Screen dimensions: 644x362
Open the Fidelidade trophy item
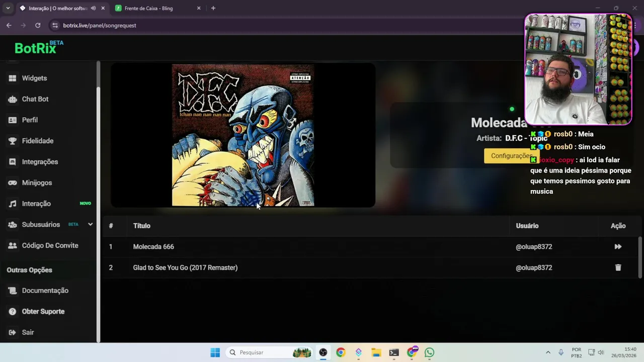37,141
